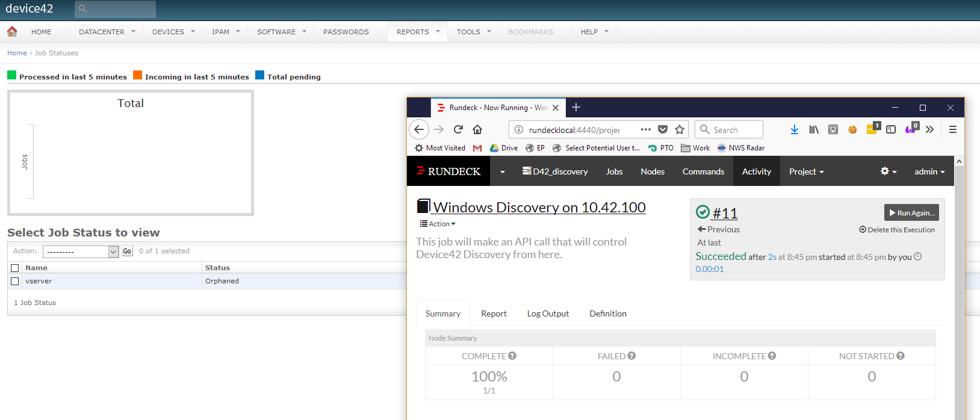Toggle Firefox sidebar icon
This screenshot has height=420, width=980.
click(891, 129)
